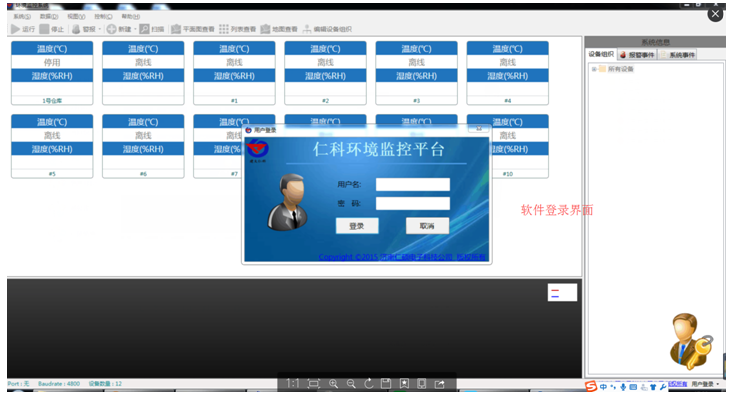Expand the 所有设备 tree node
This screenshot has height=401, width=738.
tap(594, 69)
